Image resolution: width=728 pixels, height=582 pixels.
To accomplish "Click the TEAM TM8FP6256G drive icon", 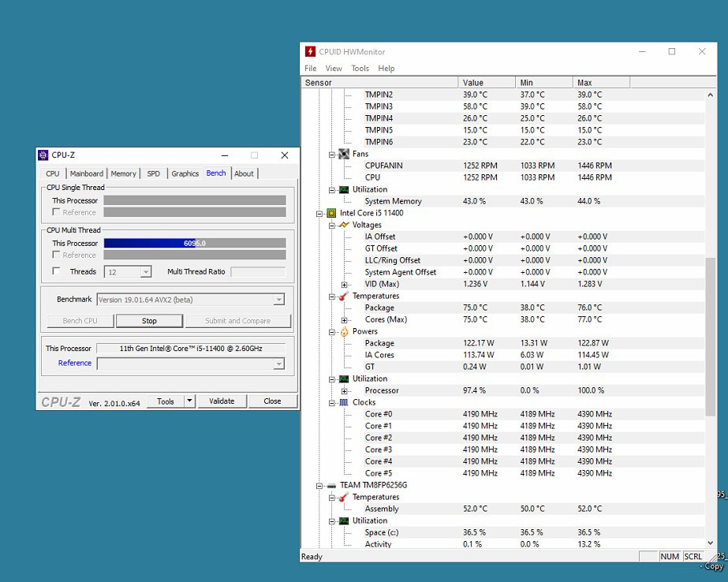I will (331, 486).
